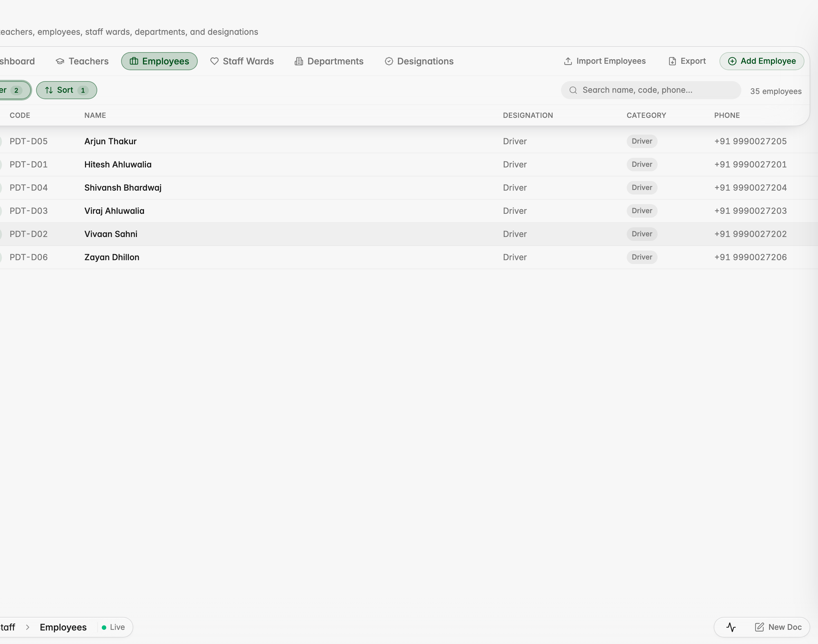Open employee Arjun Thakur
This screenshot has height=644, width=818.
[x=110, y=141]
